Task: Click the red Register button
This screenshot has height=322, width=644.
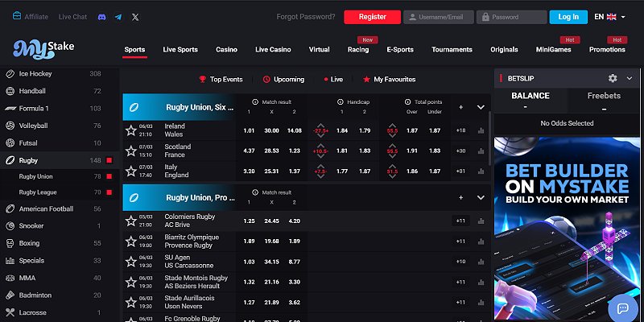Action: click(x=373, y=17)
